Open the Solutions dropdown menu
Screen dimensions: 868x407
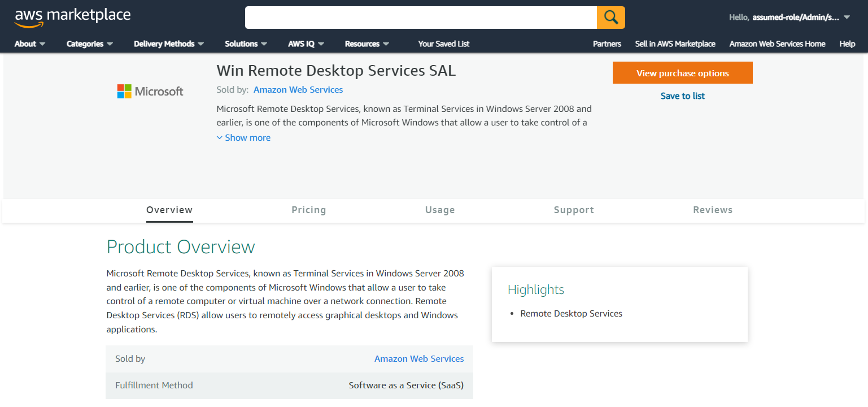(246, 44)
